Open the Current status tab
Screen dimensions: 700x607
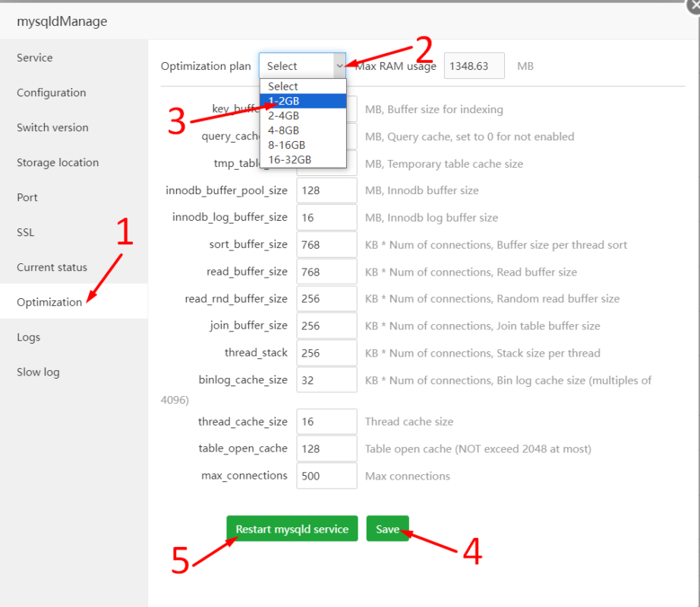click(x=52, y=267)
